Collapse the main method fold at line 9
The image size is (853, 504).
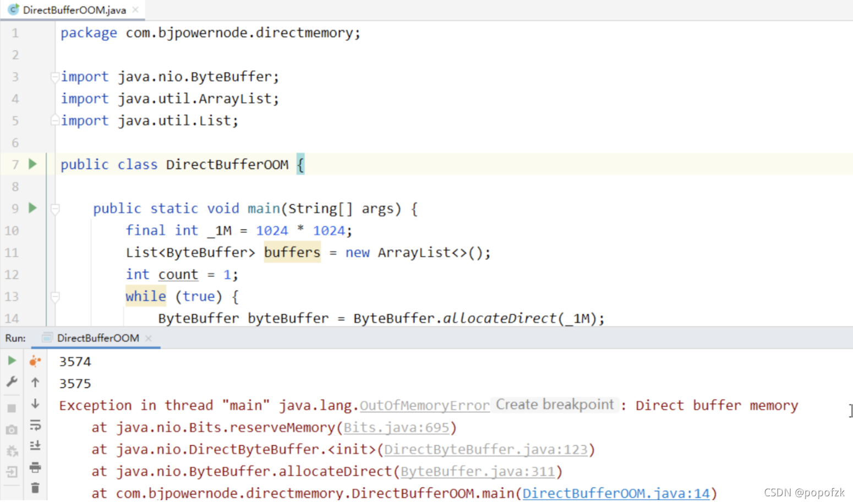55,209
